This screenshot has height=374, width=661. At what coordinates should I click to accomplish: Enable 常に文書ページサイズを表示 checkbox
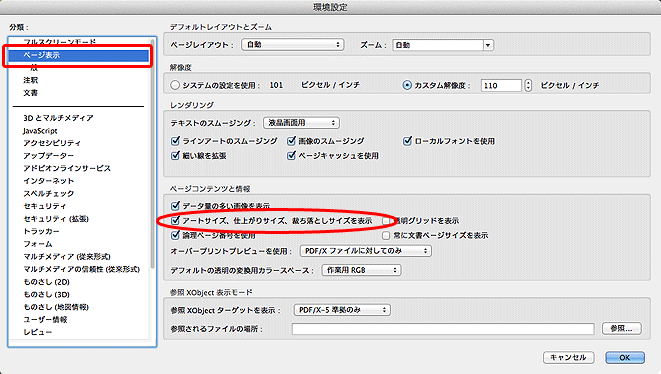pos(386,235)
